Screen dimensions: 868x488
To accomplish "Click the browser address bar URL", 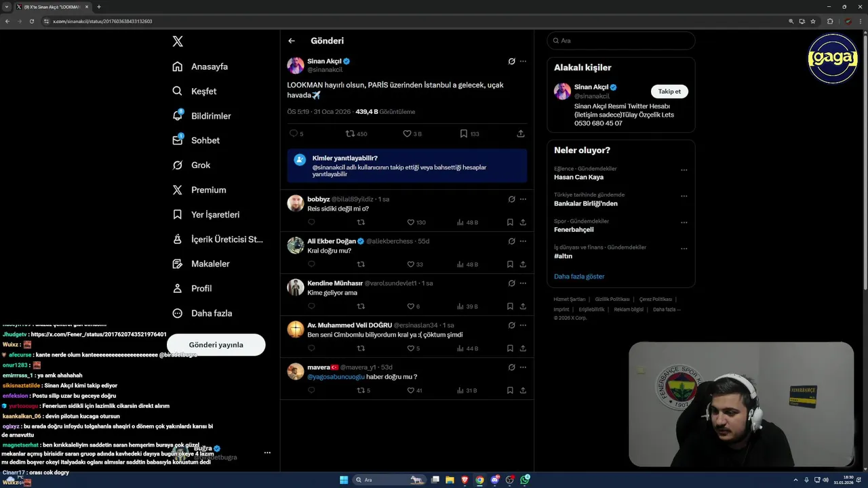I will [x=102, y=21].
